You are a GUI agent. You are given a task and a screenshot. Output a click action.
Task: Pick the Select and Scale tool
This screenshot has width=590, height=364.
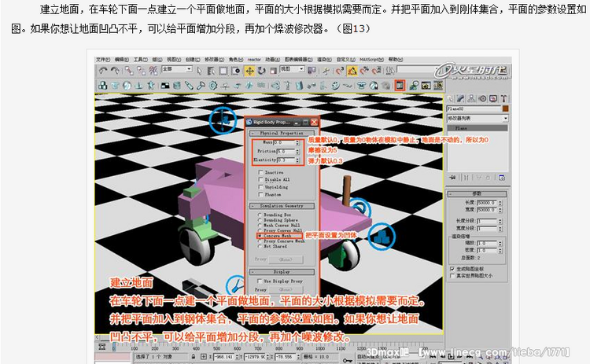273,70
